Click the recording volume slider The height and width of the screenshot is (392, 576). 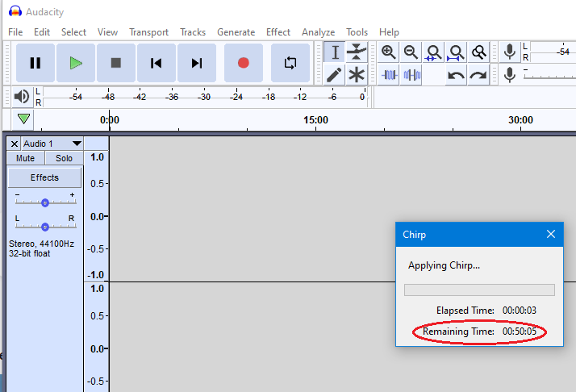click(x=549, y=76)
